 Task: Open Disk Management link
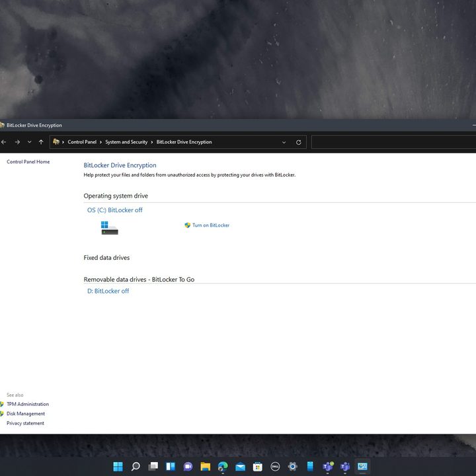[26, 414]
